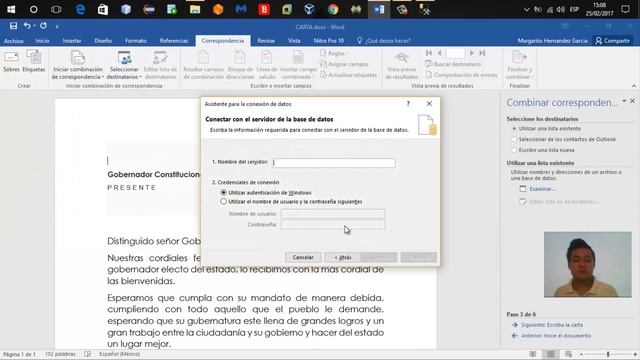Open Task View from the taskbar
This screenshot has height=360, width=640.
[56, 9]
